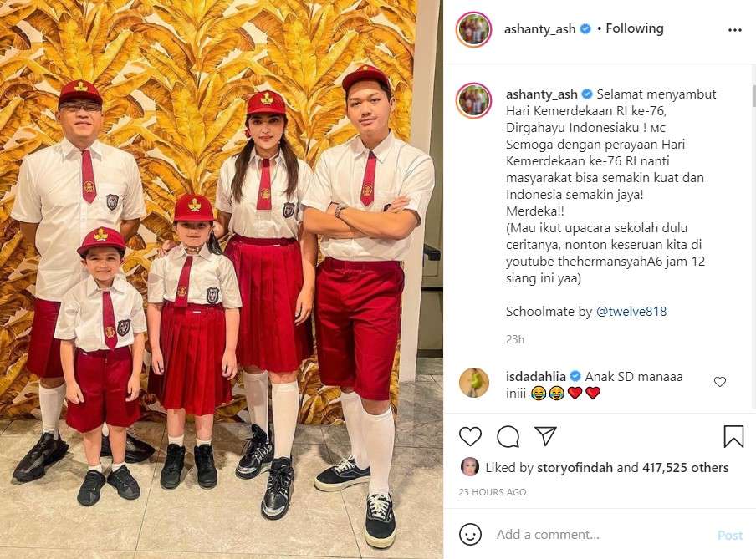Open isdadahlia commenter avatar
The image size is (756, 559).
pyautogui.click(x=474, y=383)
